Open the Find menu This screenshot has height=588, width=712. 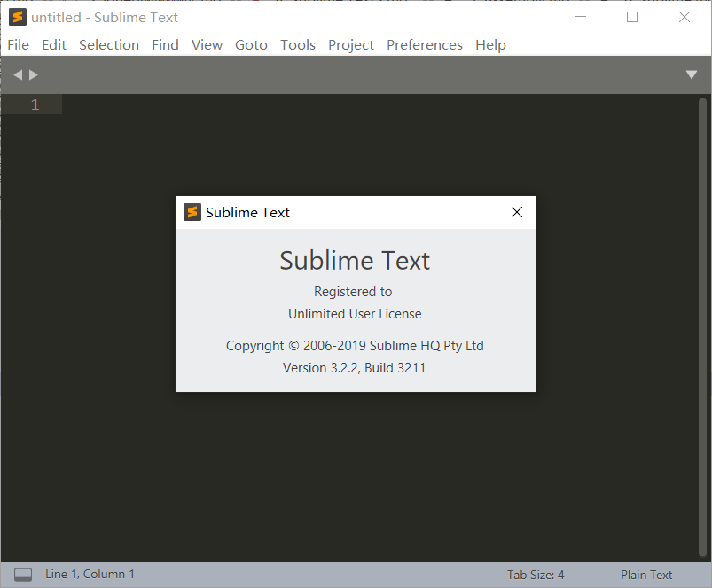[165, 45]
